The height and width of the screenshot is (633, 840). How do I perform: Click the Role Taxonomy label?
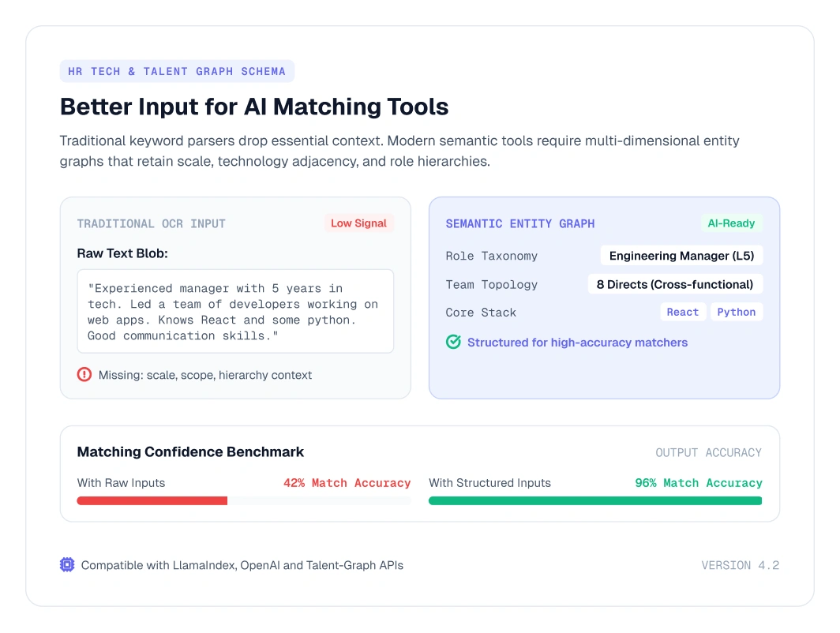click(491, 256)
